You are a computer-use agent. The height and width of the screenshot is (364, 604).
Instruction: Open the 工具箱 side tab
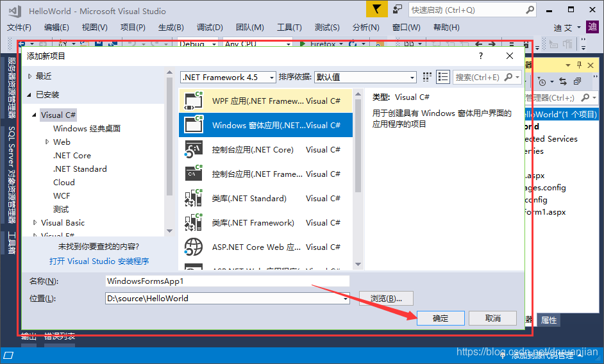coord(12,243)
